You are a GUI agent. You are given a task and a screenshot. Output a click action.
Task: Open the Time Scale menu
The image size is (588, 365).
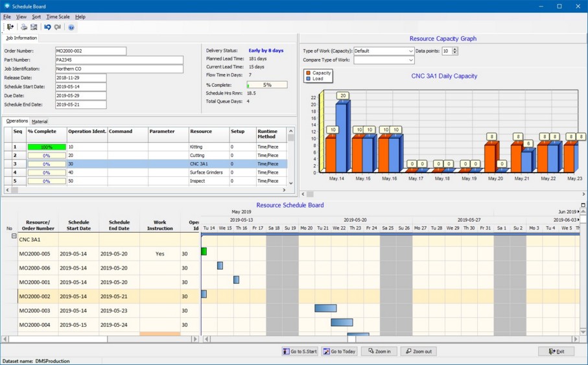click(x=58, y=17)
